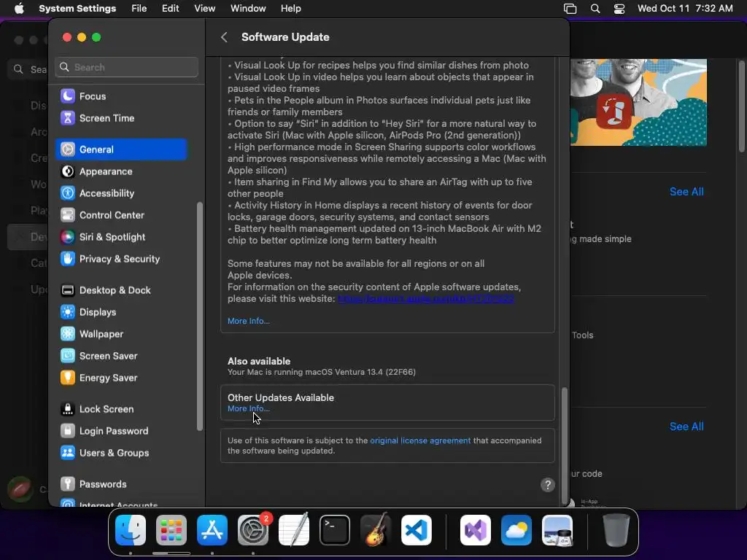The height and width of the screenshot is (560, 747).
Task: Open the Window menu
Action: (248, 9)
